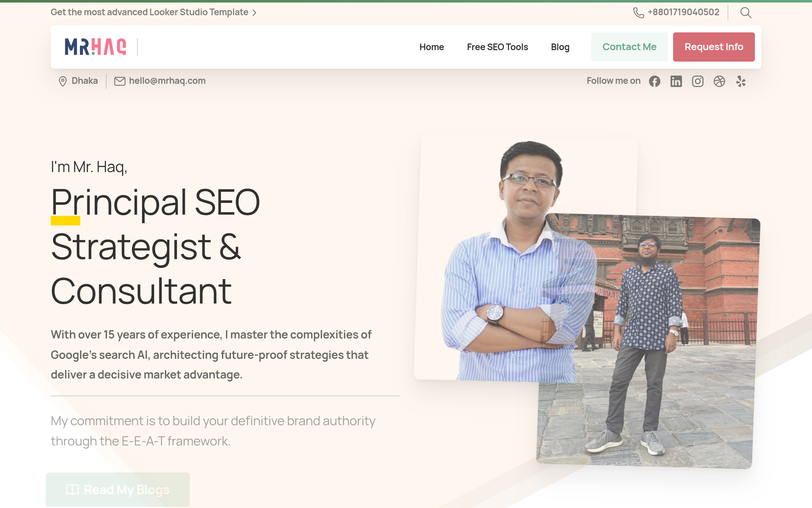Image resolution: width=812 pixels, height=508 pixels.
Task: Click the "With over 15 years of experience" paragraph
Action: (211, 354)
